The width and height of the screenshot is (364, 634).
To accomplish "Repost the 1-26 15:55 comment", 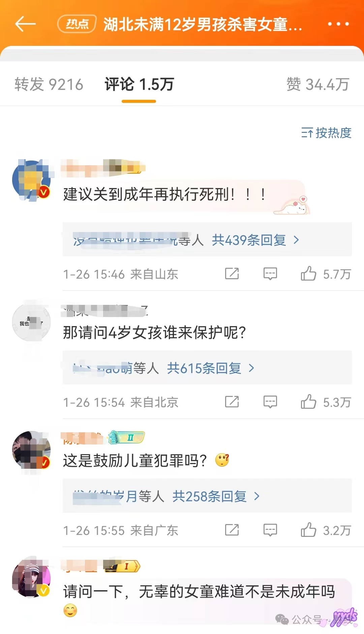I will click(x=232, y=530).
